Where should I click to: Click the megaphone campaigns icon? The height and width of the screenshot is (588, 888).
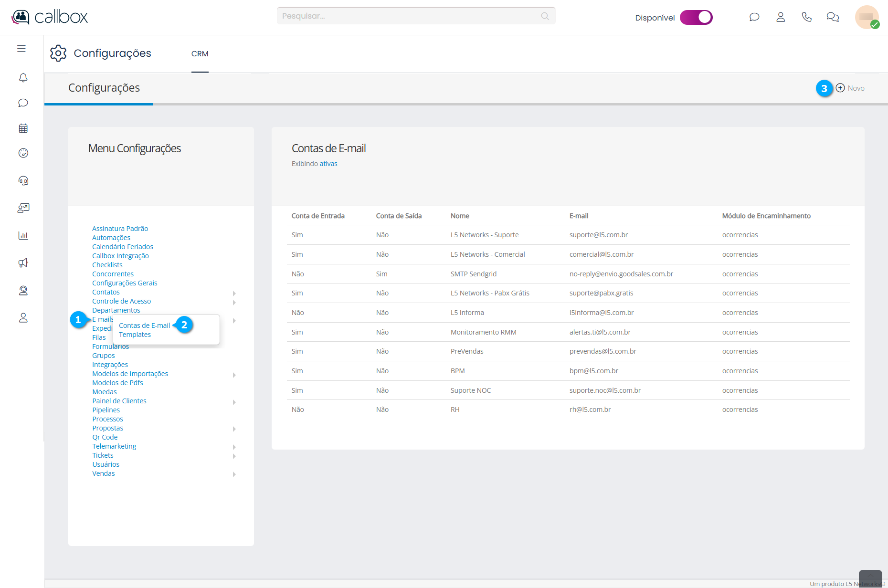(x=23, y=263)
